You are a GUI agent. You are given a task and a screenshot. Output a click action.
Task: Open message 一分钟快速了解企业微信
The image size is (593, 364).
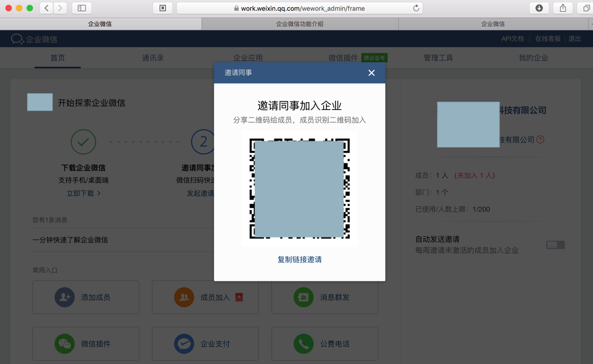click(x=70, y=240)
